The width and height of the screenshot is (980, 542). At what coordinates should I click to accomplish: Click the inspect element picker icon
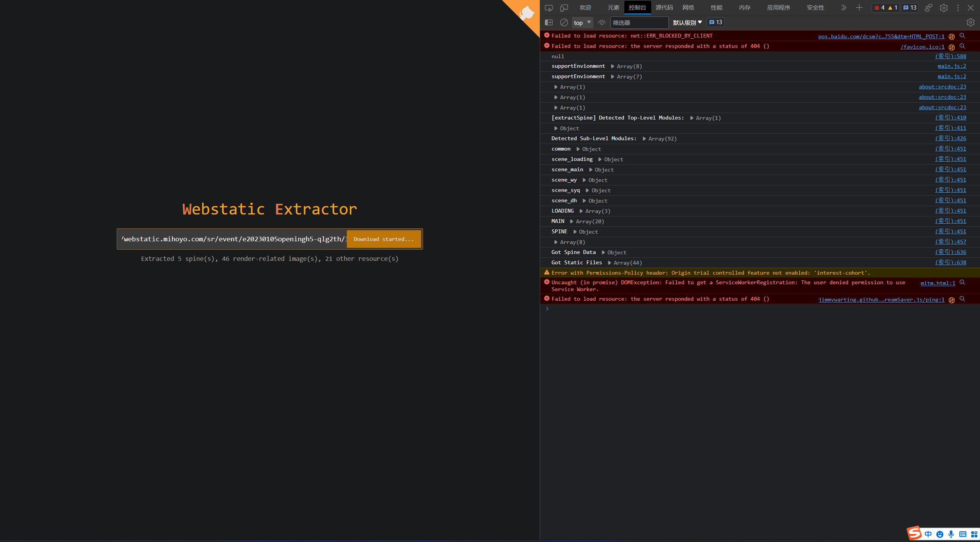549,8
